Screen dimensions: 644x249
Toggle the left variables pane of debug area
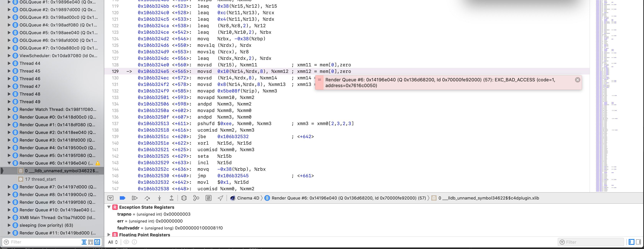pyautogui.click(x=632, y=242)
